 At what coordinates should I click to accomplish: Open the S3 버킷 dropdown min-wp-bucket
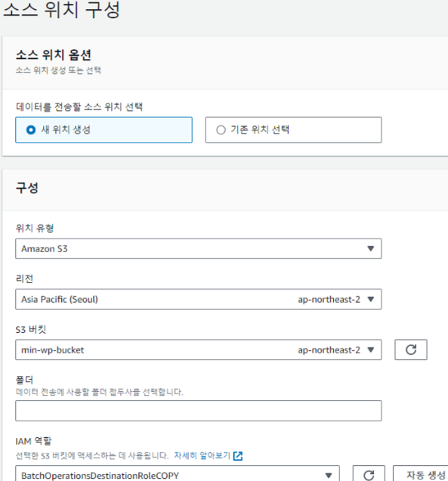click(199, 350)
